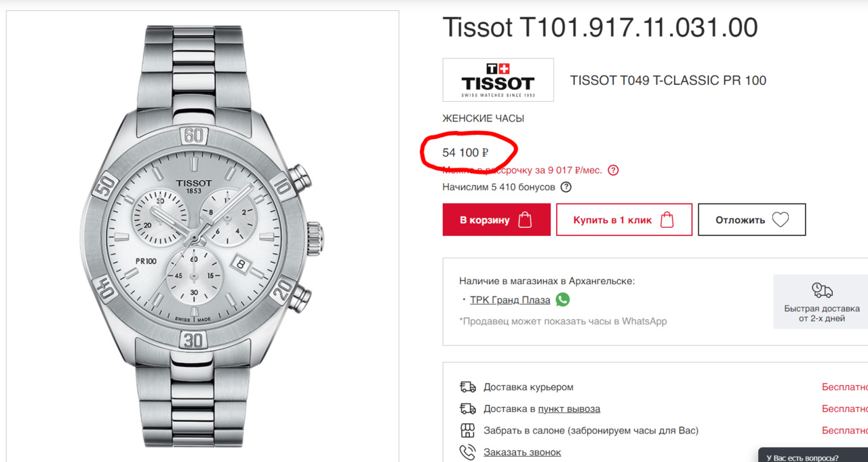Click the bonus points help icon
Viewport: 868px width, 462px height.
pos(566,187)
